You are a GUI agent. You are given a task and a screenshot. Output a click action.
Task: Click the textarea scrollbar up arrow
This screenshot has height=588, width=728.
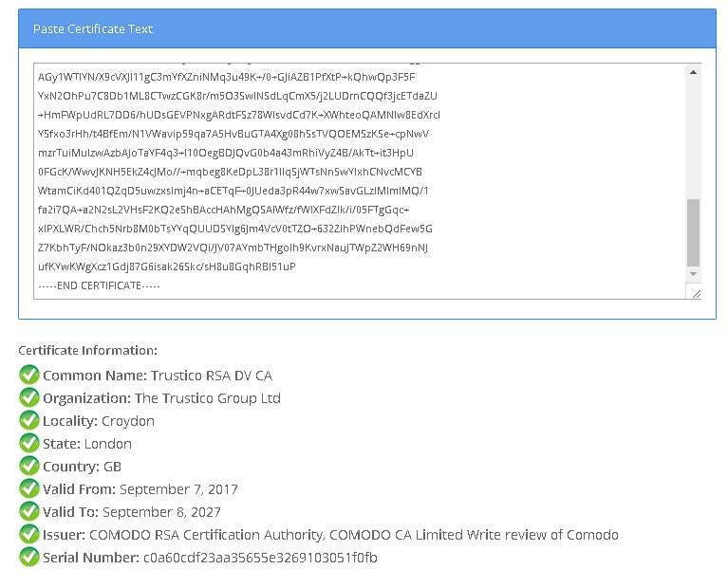693,72
